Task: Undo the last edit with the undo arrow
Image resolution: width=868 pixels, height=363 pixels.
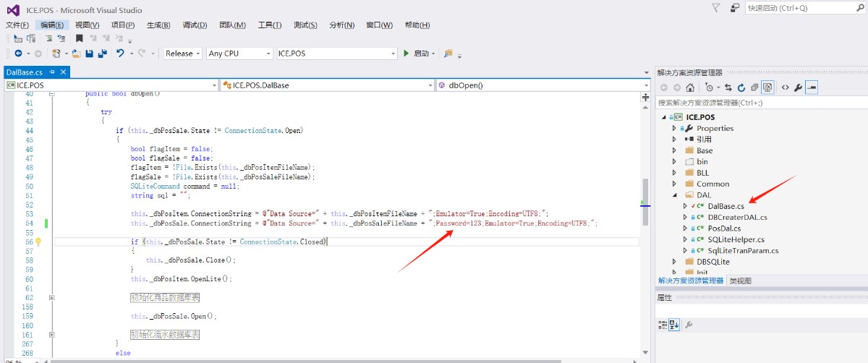Action: coord(120,53)
